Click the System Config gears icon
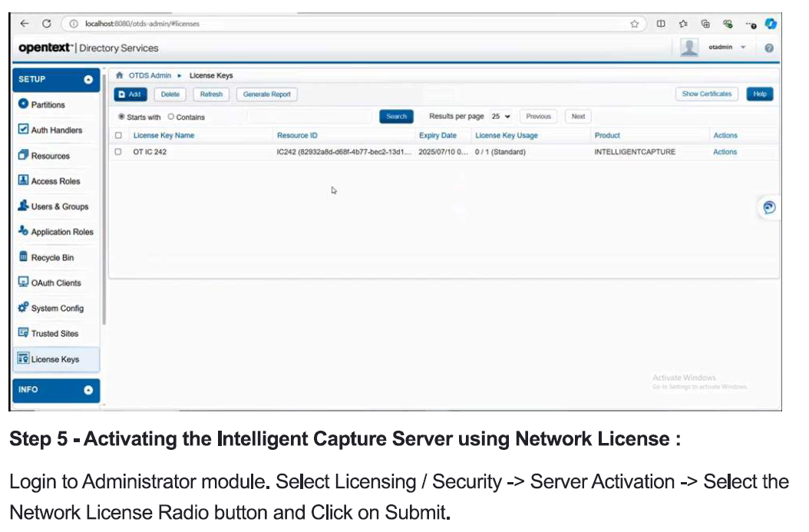809x532 pixels. [23, 308]
